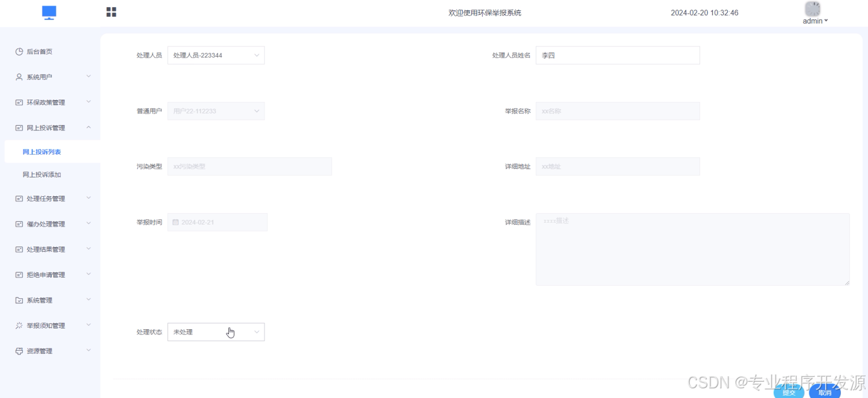Click the 处理结果管理 menu label
Image resolution: width=868 pixels, height=398 pixels.
click(46, 249)
